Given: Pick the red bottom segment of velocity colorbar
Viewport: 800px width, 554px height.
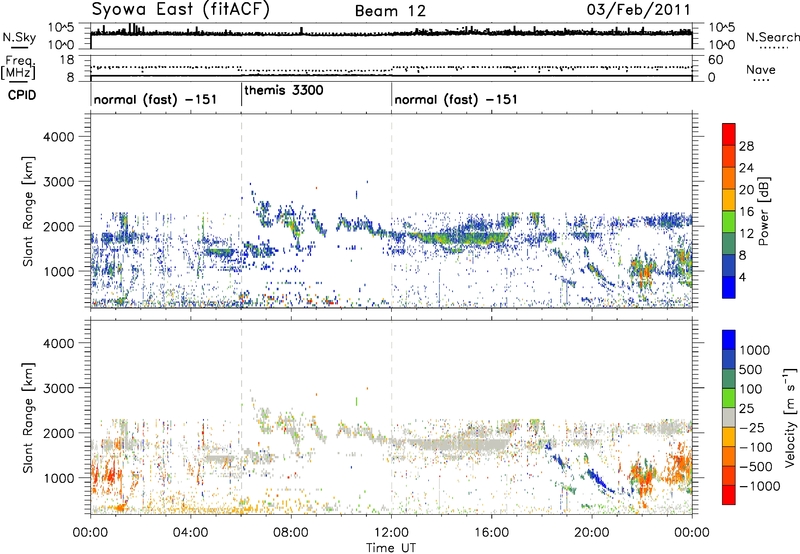Looking at the screenshot, I should pyautogui.click(x=729, y=495).
